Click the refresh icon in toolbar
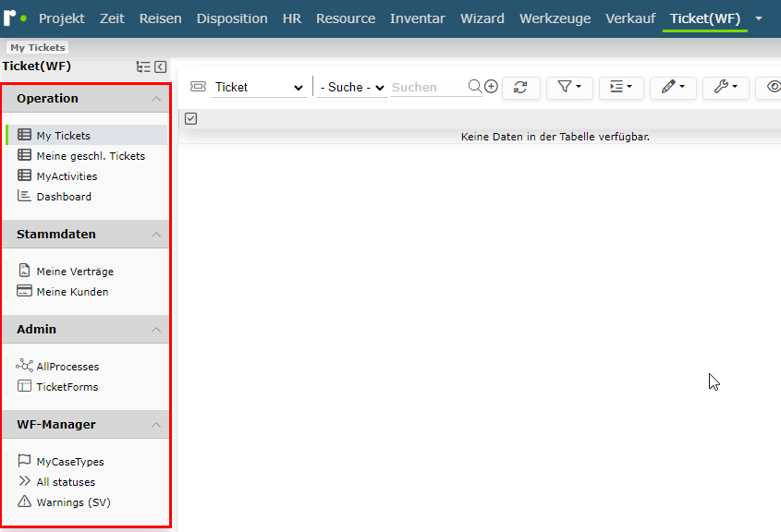Viewport: 781px width, 532px height. coord(520,88)
